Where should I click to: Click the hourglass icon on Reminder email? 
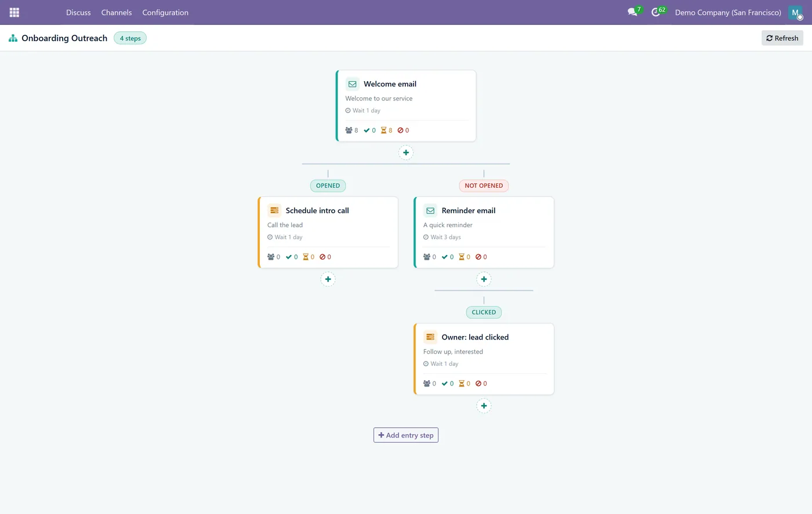pos(462,257)
